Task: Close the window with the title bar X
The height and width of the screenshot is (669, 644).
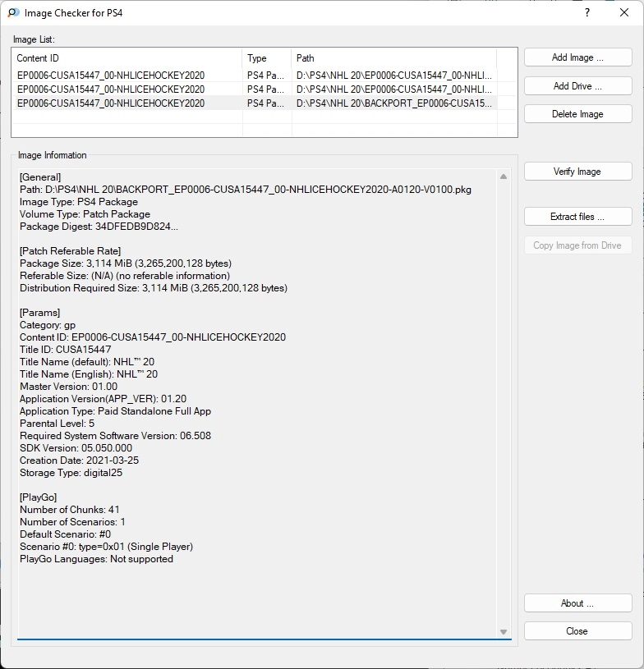Action: (624, 13)
